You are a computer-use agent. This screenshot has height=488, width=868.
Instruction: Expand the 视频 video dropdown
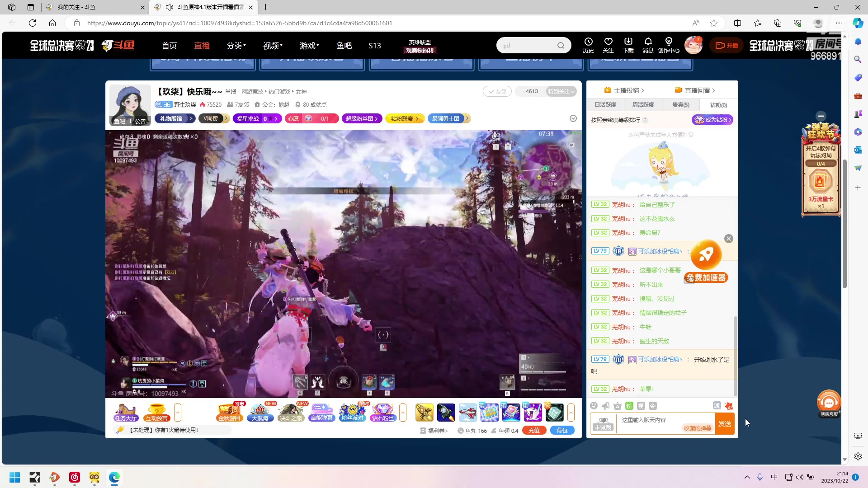(x=273, y=46)
